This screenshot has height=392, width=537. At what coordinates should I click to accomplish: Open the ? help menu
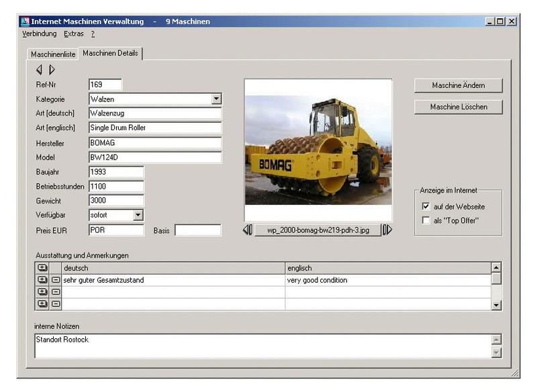93,34
